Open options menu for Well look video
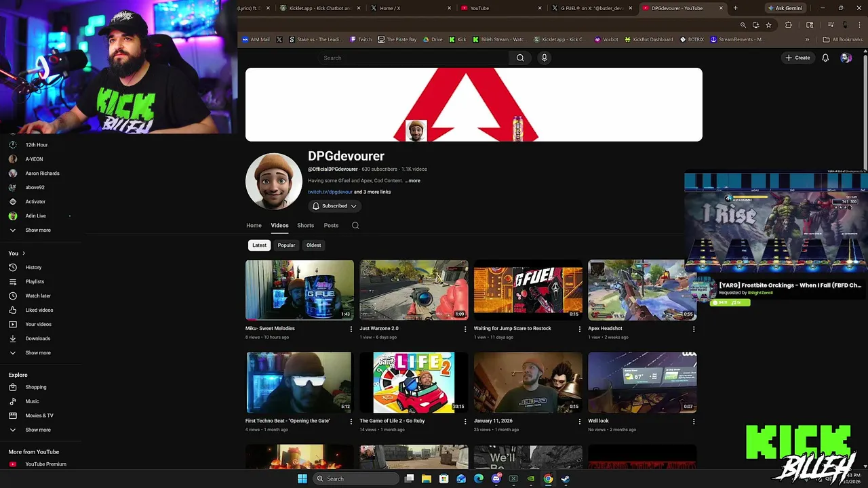This screenshot has width=868, height=488. (693, 422)
